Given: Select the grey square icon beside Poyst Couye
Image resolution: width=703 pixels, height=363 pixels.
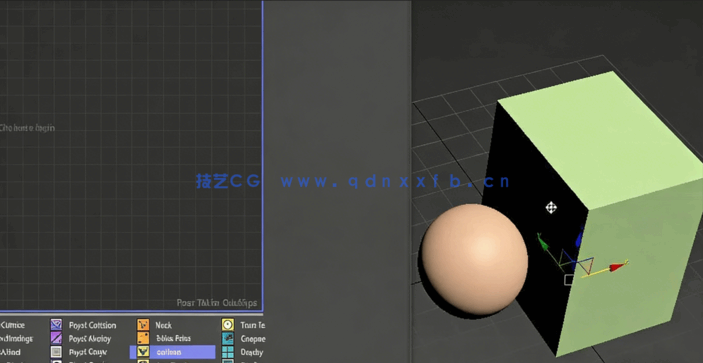Looking at the screenshot, I should pos(56,351).
